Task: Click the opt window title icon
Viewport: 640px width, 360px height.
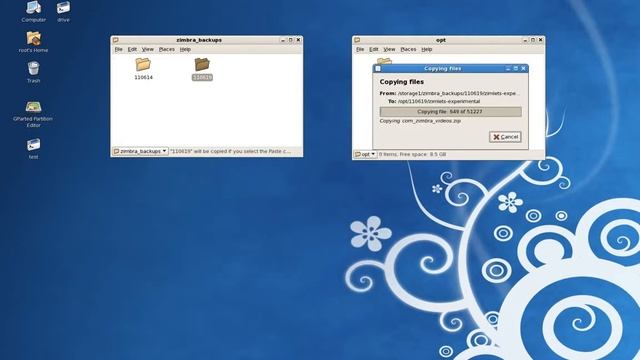Action: pyautogui.click(x=357, y=40)
